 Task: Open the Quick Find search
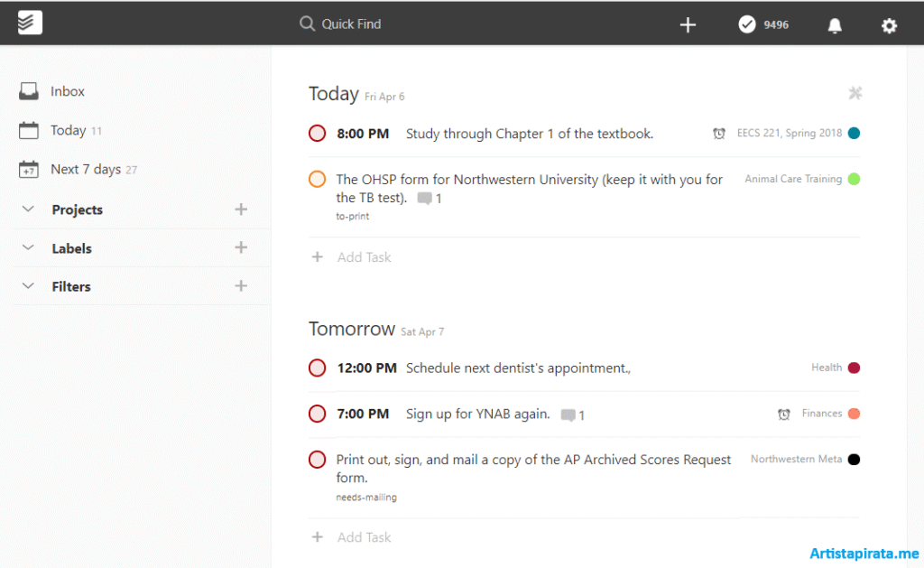(x=341, y=23)
